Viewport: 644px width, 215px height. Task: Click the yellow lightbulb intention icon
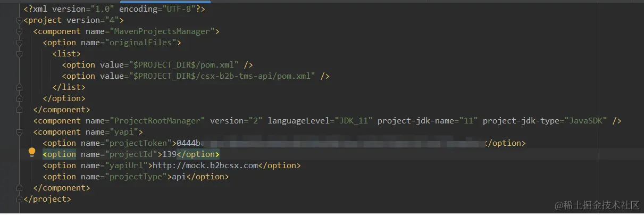pos(32,153)
